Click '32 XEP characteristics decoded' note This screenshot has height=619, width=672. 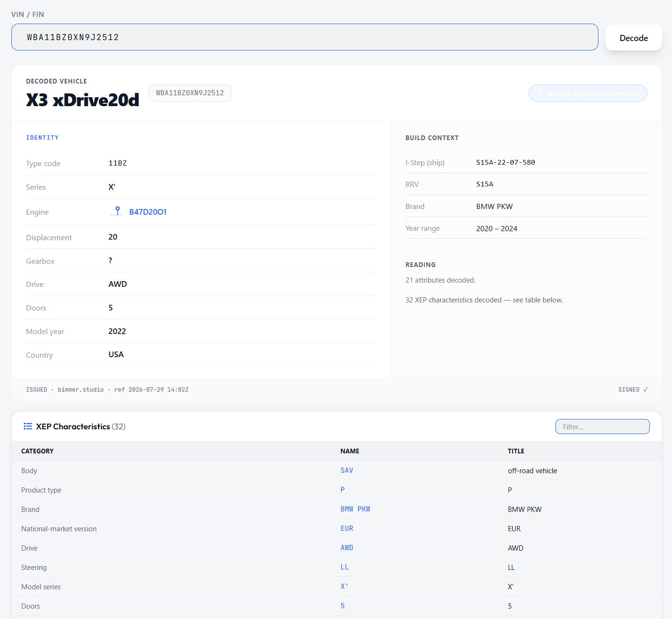pyautogui.click(x=484, y=300)
